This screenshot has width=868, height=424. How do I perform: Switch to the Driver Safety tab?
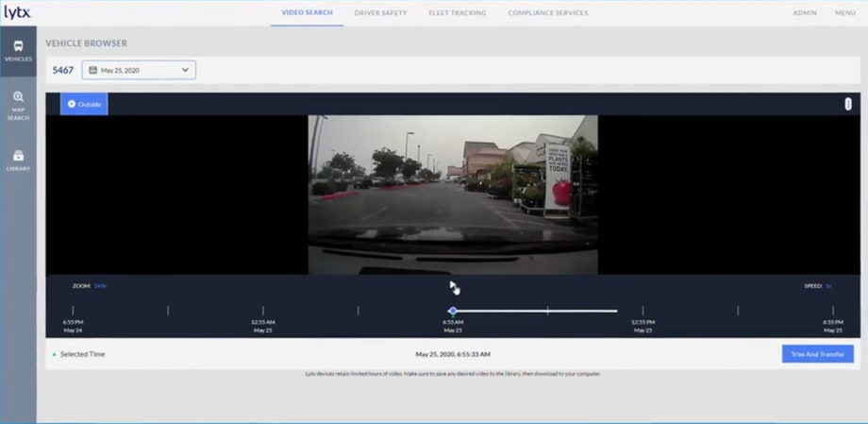click(380, 12)
